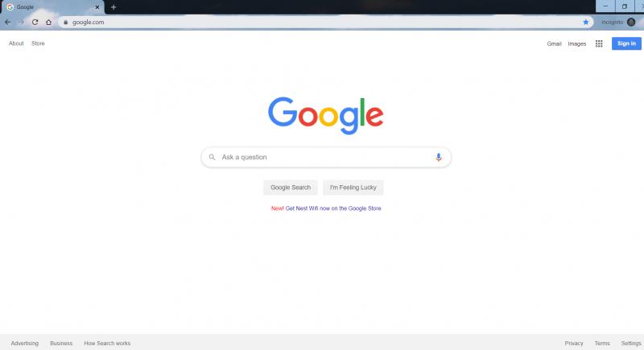Click the padlock site info icon

pos(65,23)
